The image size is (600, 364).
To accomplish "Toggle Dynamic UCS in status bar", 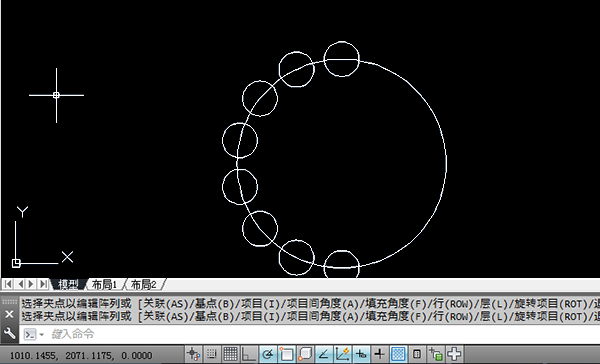I will click(x=342, y=354).
